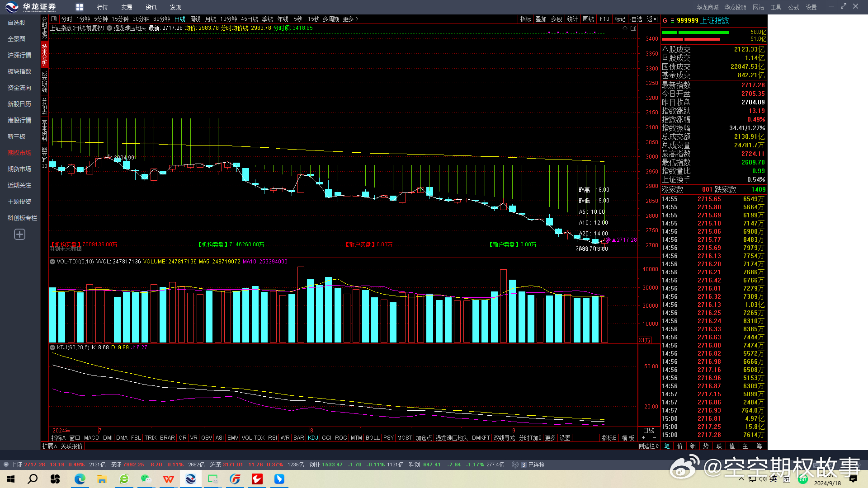The height and width of the screenshot is (488, 868).
Task: Click the round icon before VOL-TDX
Action: pyautogui.click(x=52, y=262)
